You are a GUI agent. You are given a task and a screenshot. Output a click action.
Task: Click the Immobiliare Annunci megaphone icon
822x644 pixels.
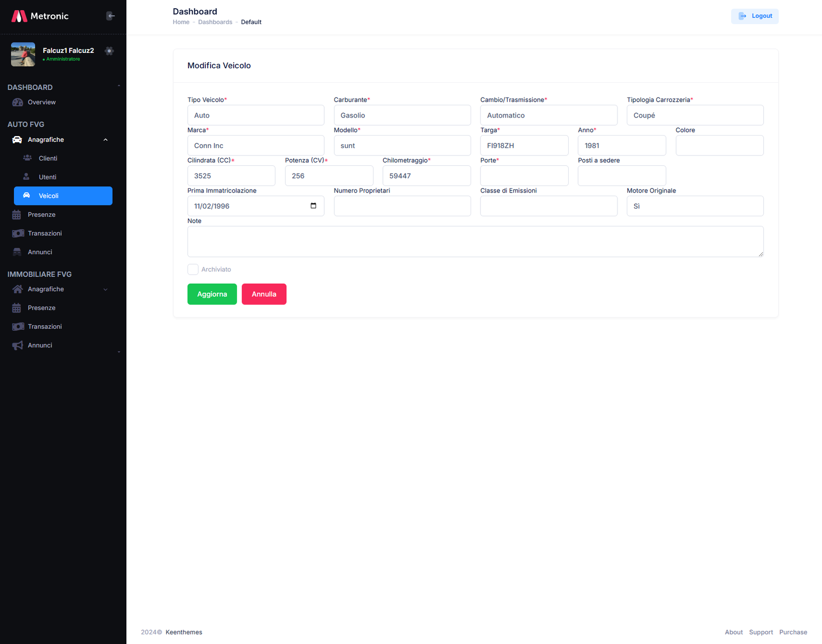pyautogui.click(x=17, y=346)
